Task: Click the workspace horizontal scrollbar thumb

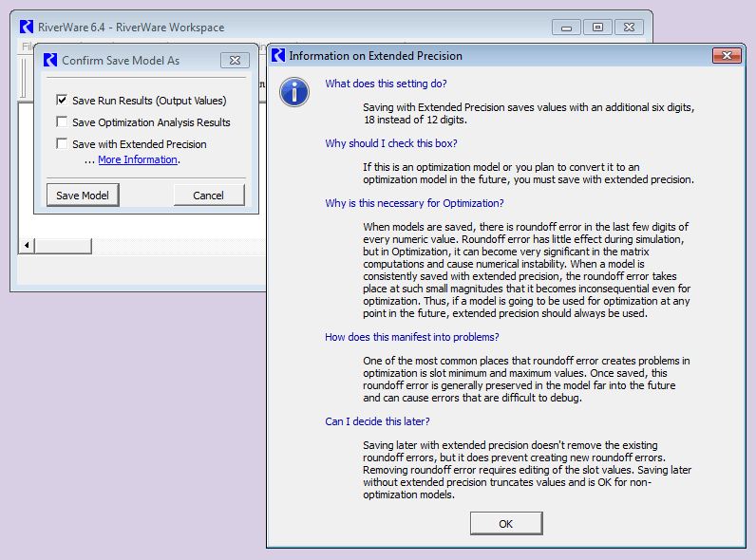Action: (x=63, y=245)
